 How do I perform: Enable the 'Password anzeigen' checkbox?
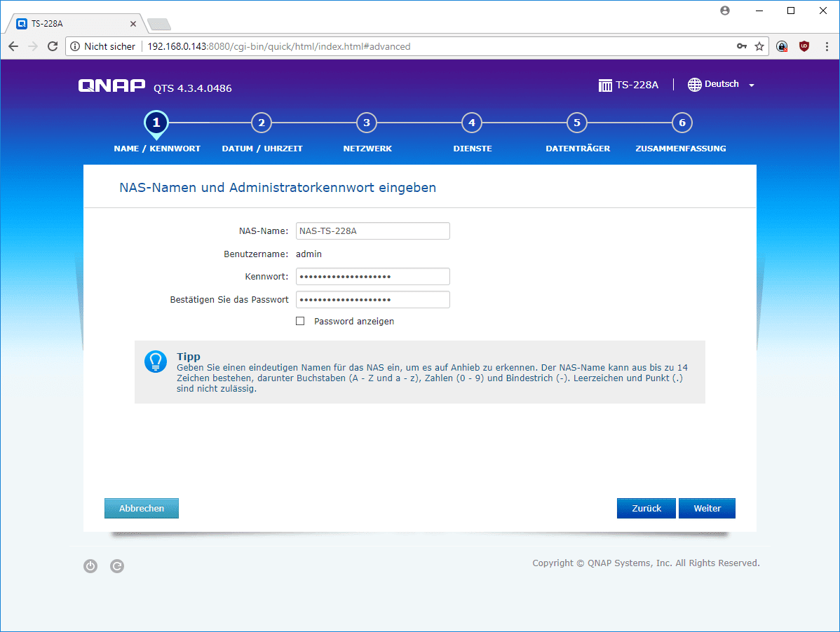(300, 321)
